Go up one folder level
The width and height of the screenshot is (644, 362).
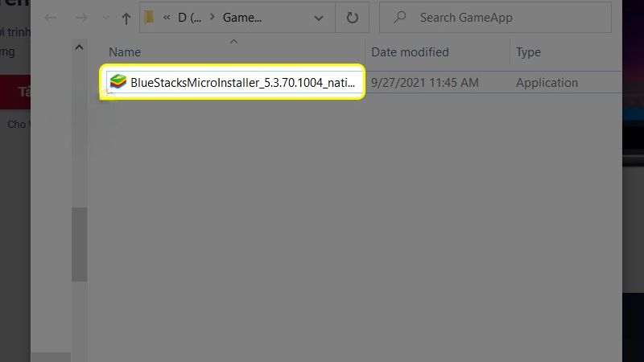[126, 18]
